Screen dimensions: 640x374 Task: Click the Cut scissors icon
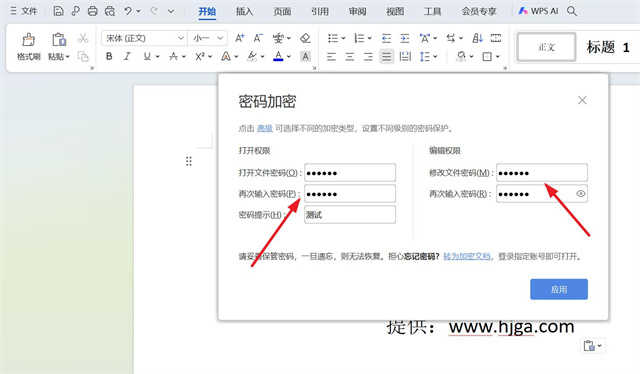click(83, 38)
